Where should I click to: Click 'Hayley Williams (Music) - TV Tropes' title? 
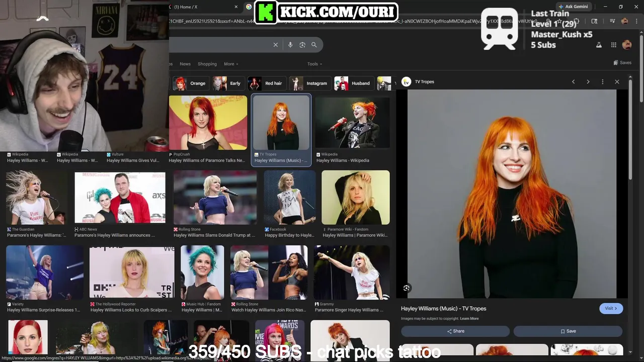444,309
